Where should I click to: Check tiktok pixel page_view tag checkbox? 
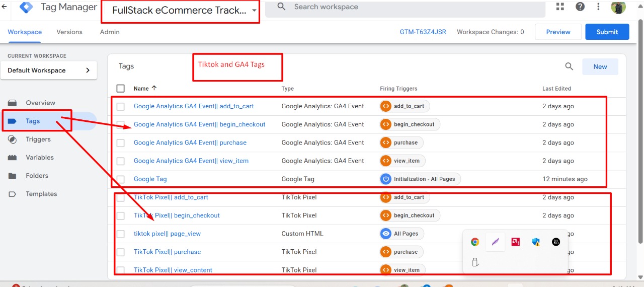pos(120,234)
